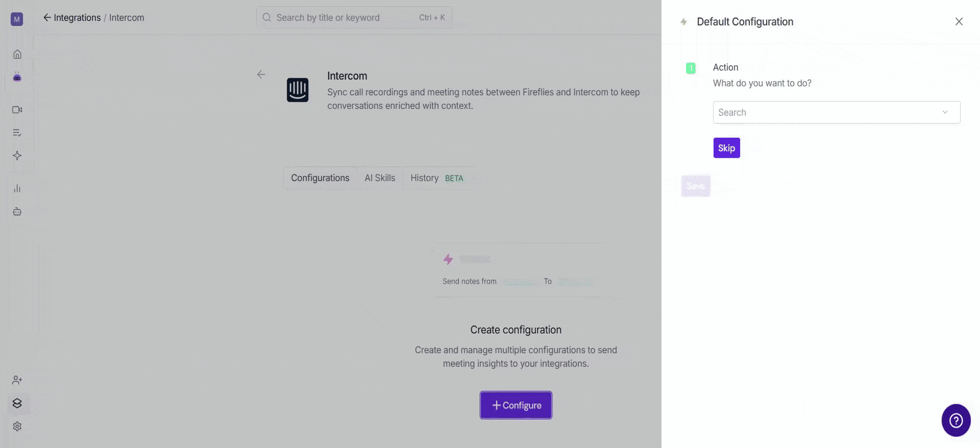Open the Home icon in sidebar
980x448 pixels.
tap(17, 54)
